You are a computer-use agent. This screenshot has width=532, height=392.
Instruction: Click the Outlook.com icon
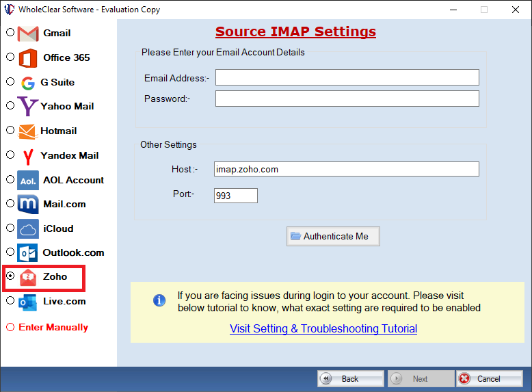pyautogui.click(x=28, y=253)
